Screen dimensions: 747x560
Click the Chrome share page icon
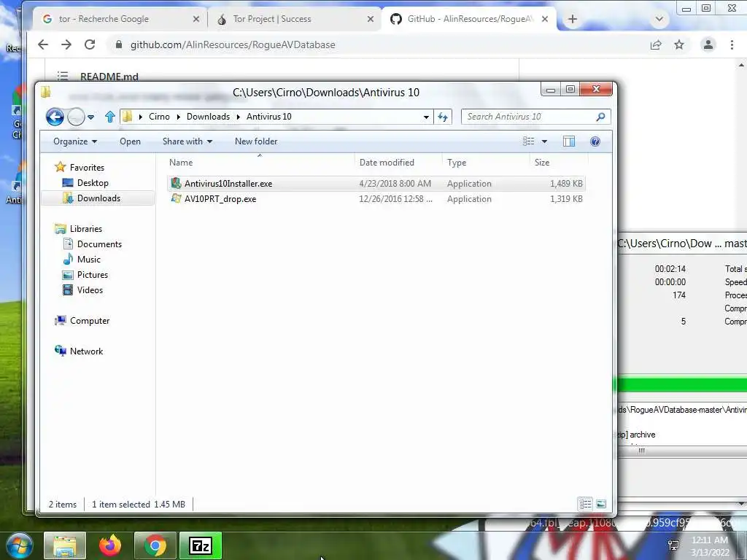656,44
